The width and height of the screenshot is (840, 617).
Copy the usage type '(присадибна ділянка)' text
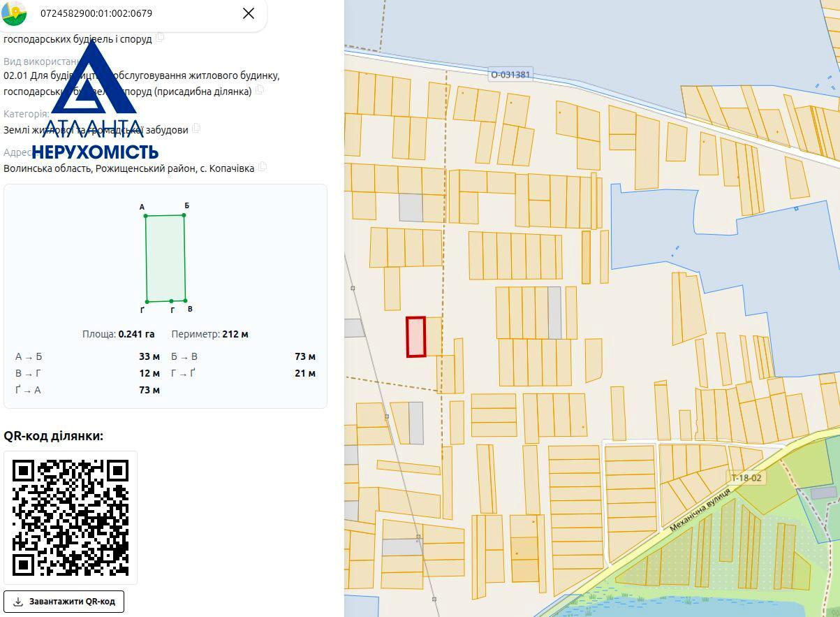(260, 90)
